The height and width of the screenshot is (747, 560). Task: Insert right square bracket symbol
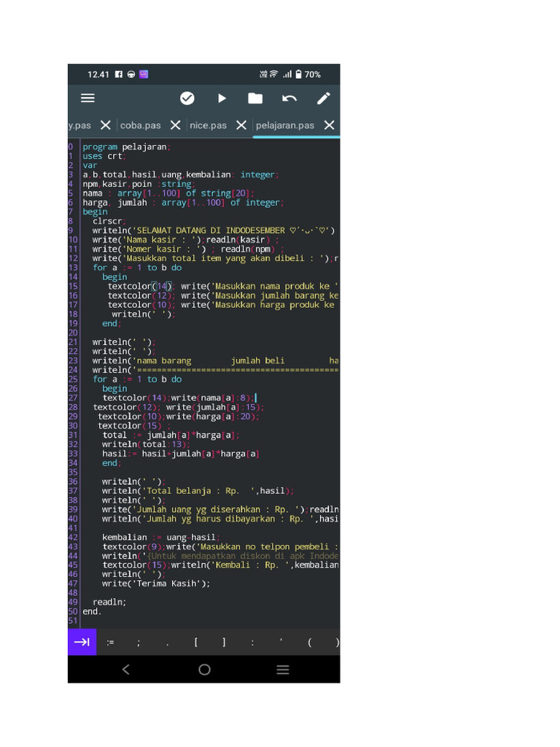pyautogui.click(x=224, y=643)
